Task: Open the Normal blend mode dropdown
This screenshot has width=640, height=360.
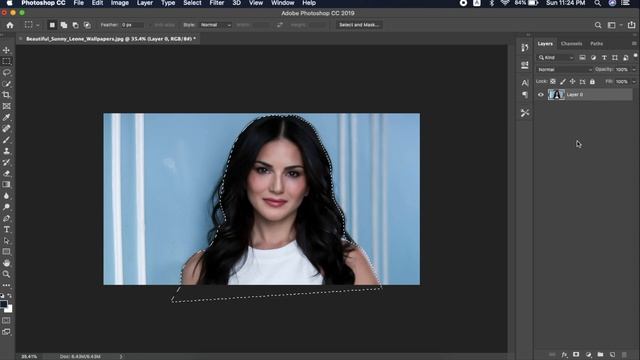Action: [564, 70]
